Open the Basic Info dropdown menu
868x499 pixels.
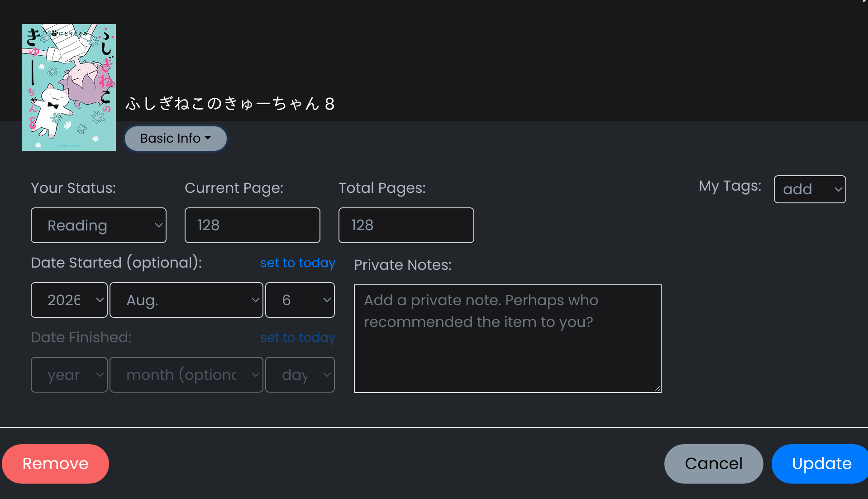pyautogui.click(x=176, y=139)
